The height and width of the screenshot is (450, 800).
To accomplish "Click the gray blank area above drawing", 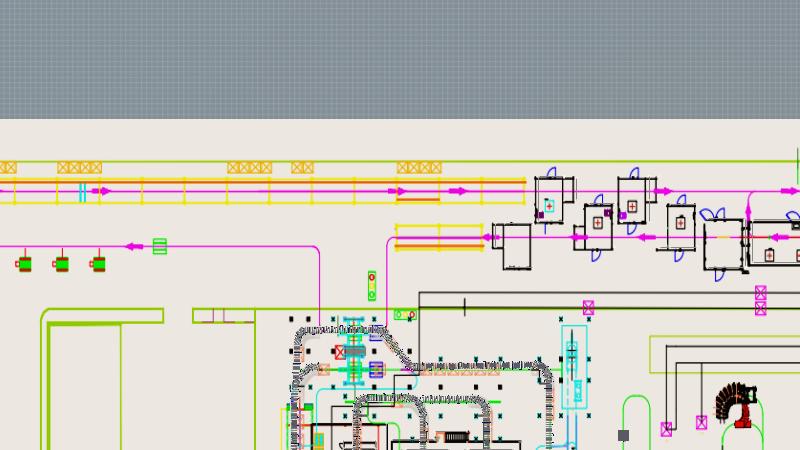I will tap(400, 60).
